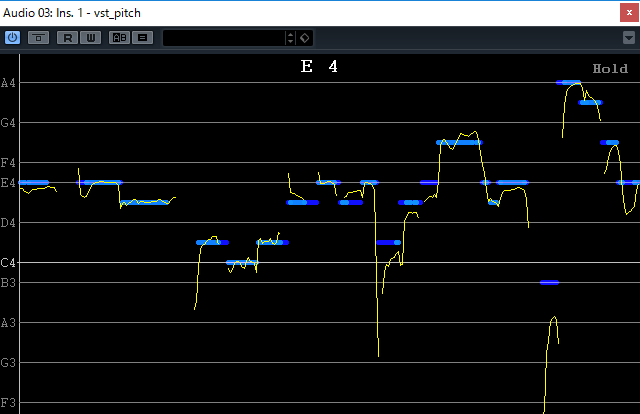This screenshot has width=640, height=414.
Task: Click the D4 pitch label
Action: (x=8, y=223)
